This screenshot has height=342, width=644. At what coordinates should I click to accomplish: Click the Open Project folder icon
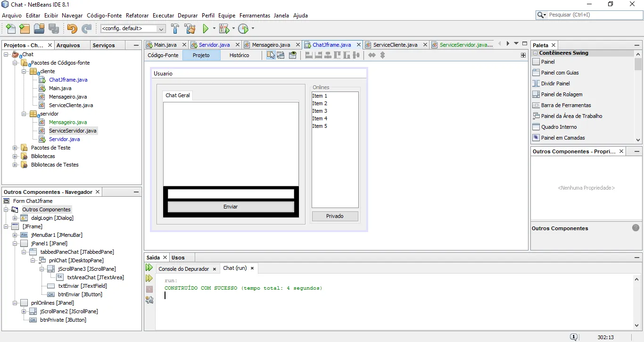(x=39, y=29)
